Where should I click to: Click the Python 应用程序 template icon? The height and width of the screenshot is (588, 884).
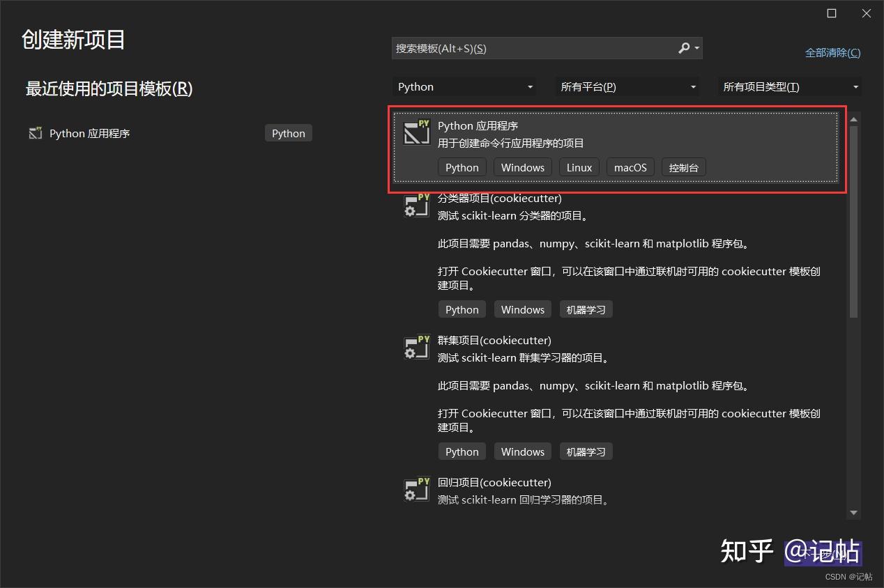416,133
